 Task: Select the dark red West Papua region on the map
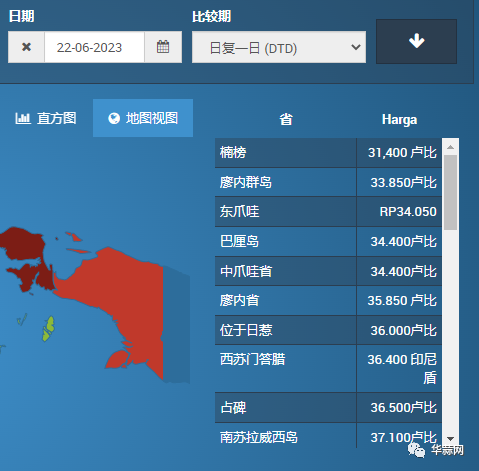pos(27,257)
